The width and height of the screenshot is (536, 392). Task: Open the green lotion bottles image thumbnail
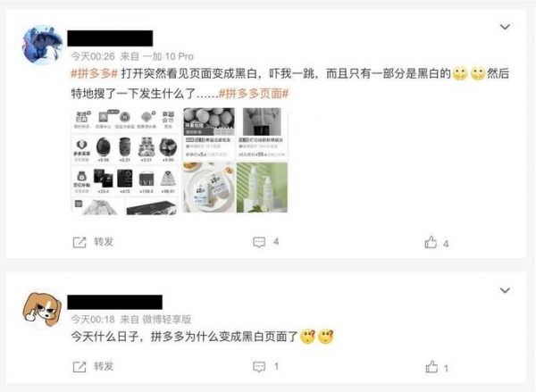pyautogui.click(x=262, y=188)
